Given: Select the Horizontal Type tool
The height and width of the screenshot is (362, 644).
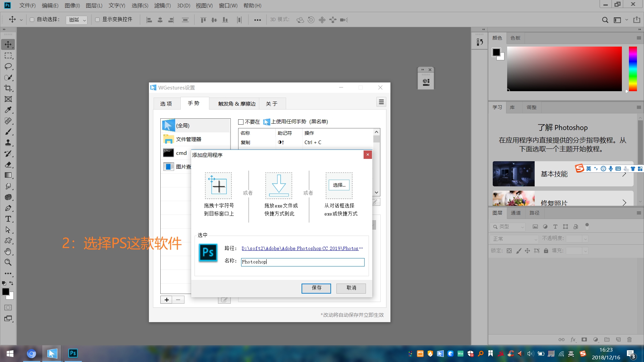Looking at the screenshot, I should pos(8,219).
